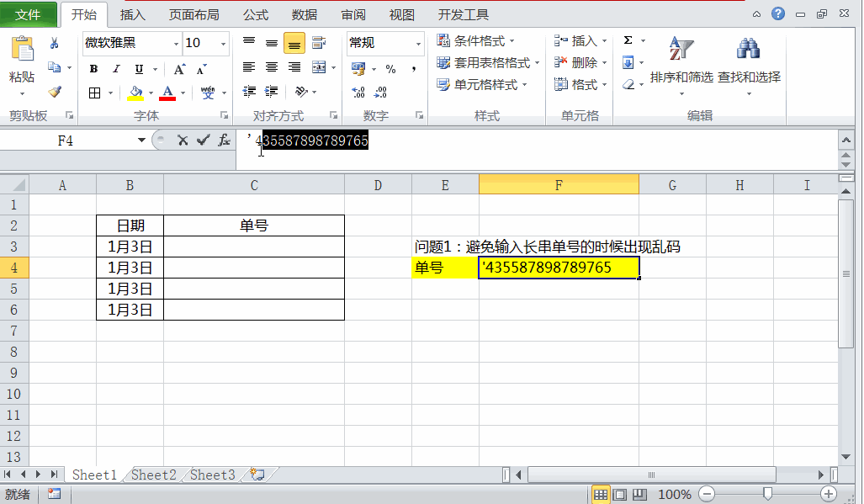Align cell text left
The height and width of the screenshot is (504, 864).
pyautogui.click(x=249, y=67)
